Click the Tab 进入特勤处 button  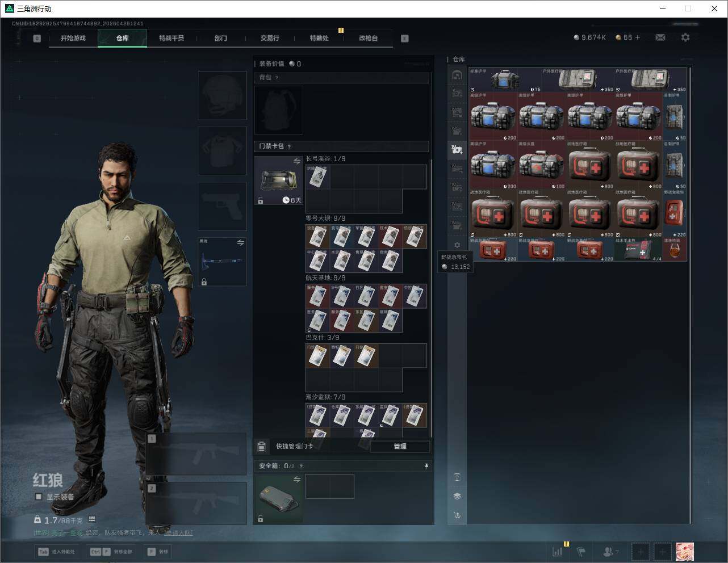(56, 552)
